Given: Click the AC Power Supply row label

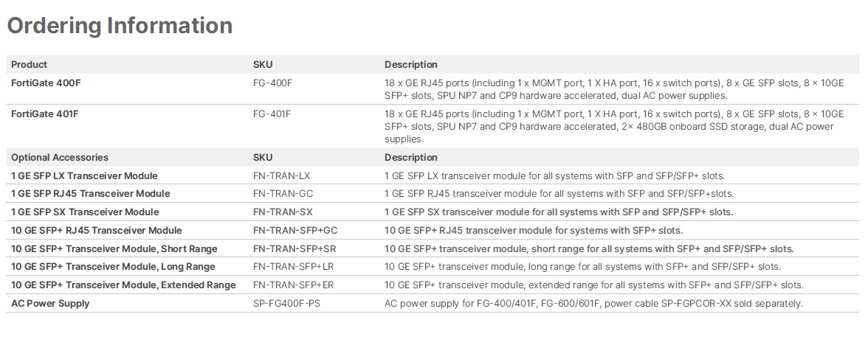Looking at the screenshot, I should point(50,303).
